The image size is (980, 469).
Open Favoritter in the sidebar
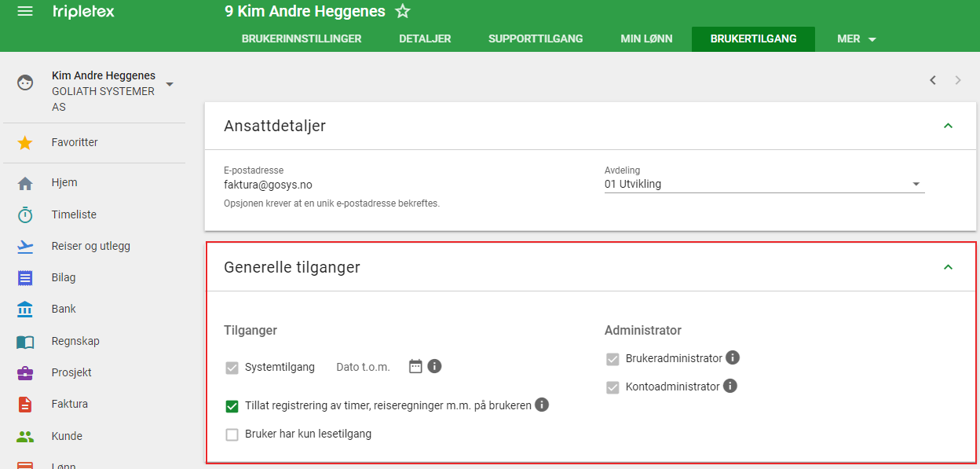coord(75,143)
